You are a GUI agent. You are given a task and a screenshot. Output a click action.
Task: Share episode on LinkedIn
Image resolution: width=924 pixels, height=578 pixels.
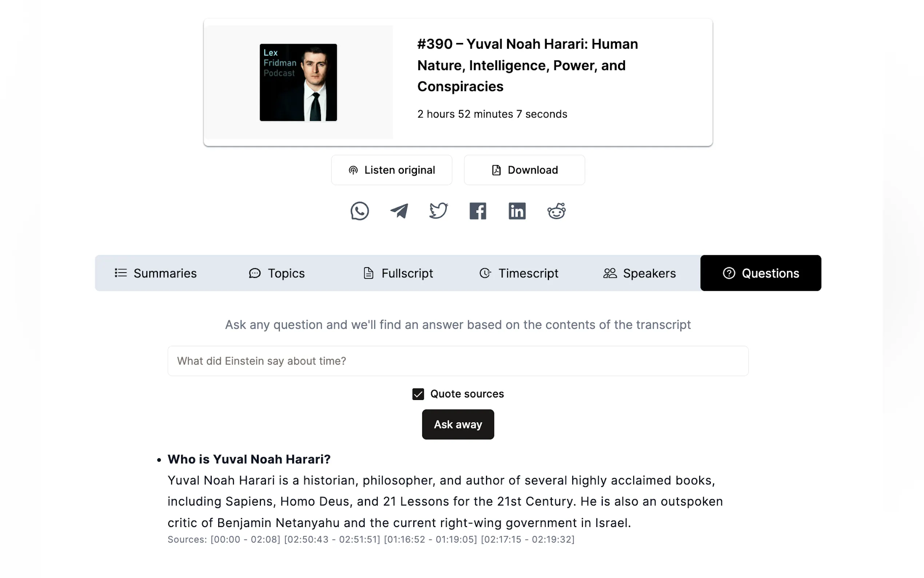point(517,211)
